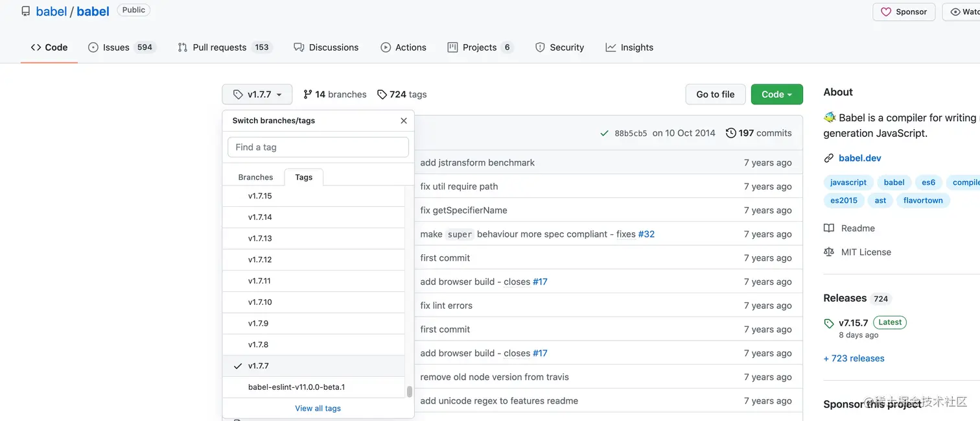Click the heart icon on Sponsor button

[x=886, y=12]
